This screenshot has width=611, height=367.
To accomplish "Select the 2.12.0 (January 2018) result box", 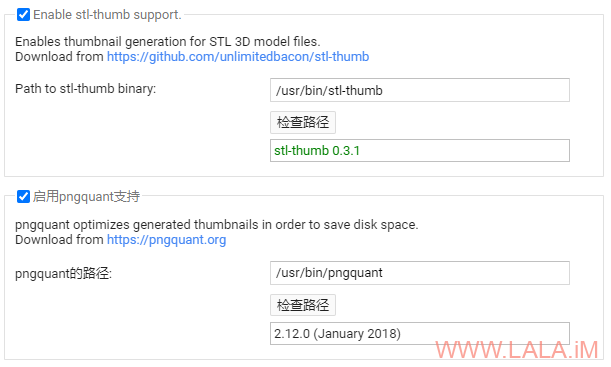I will [x=420, y=333].
